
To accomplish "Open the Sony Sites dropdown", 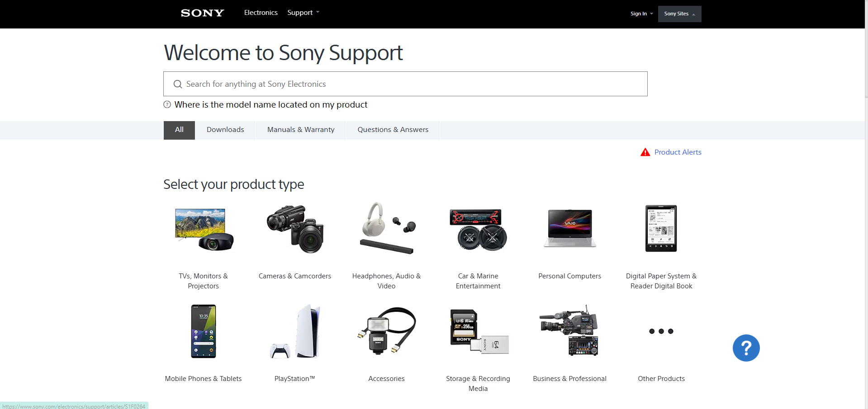I will tap(679, 14).
